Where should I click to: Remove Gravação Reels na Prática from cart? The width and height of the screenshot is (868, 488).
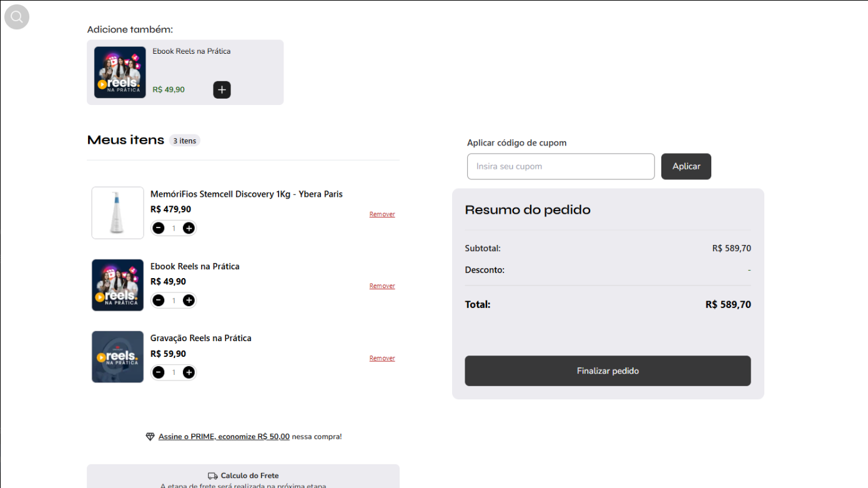(x=382, y=359)
